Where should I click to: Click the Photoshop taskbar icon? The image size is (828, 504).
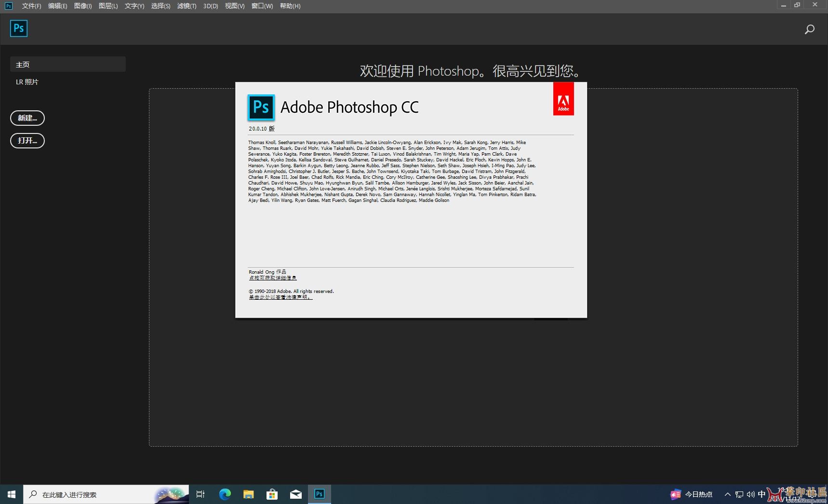[x=319, y=494]
